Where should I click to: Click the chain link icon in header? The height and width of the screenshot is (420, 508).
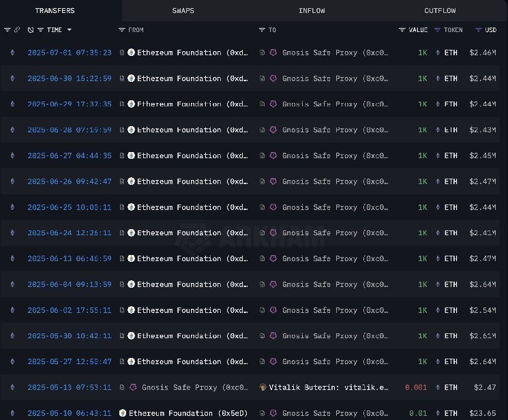tap(17, 30)
